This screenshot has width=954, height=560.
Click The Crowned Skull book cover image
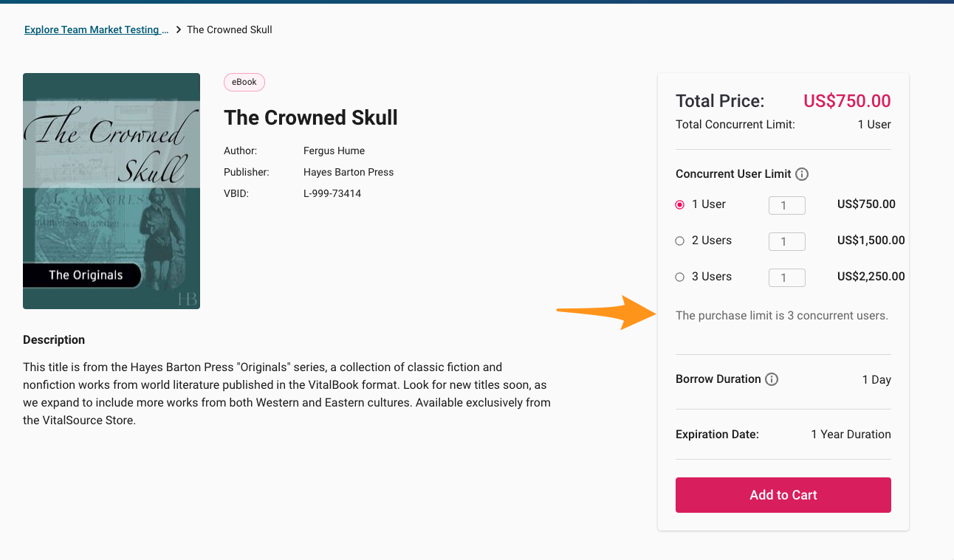(111, 191)
